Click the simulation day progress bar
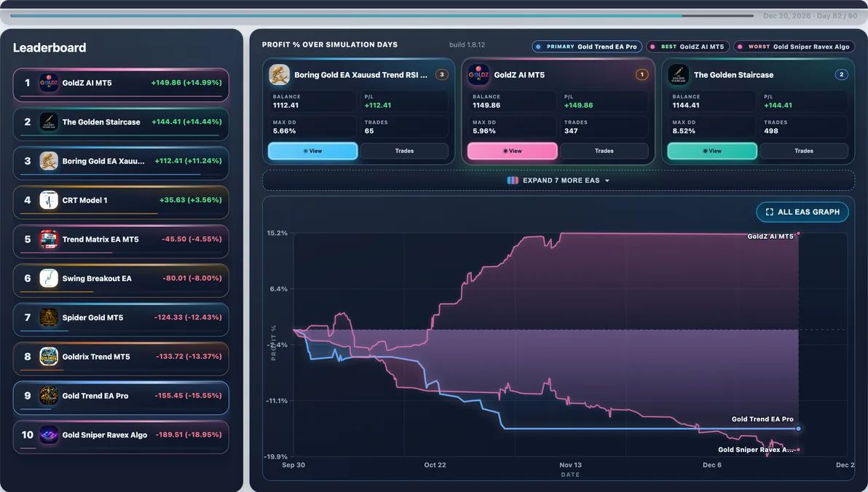The image size is (868, 492). coord(382,15)
